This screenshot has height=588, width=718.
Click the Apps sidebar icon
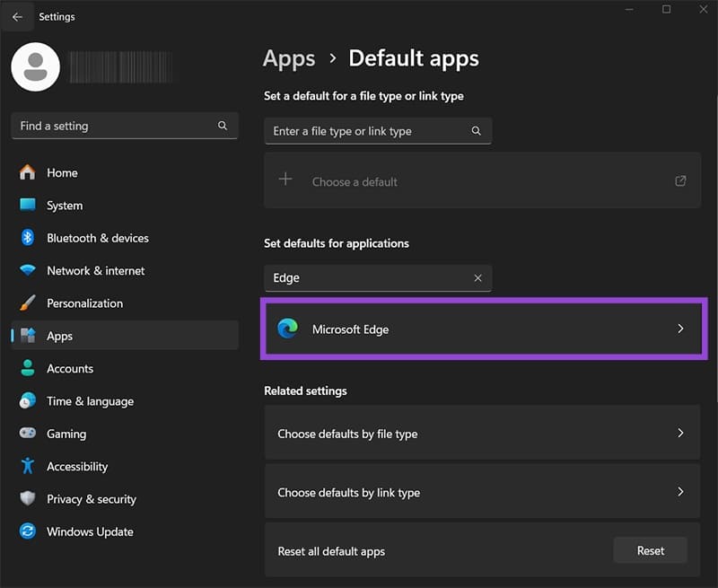click(x=28, y=336)
